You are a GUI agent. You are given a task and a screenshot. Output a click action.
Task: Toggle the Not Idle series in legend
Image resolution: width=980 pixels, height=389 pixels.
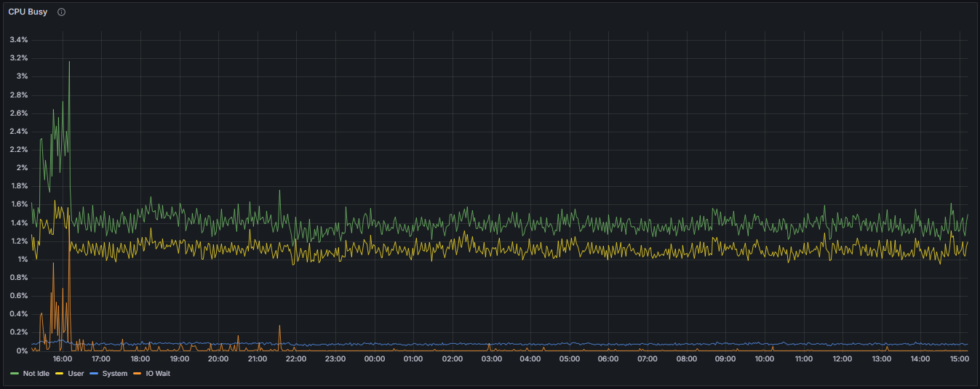pos(36,374)
